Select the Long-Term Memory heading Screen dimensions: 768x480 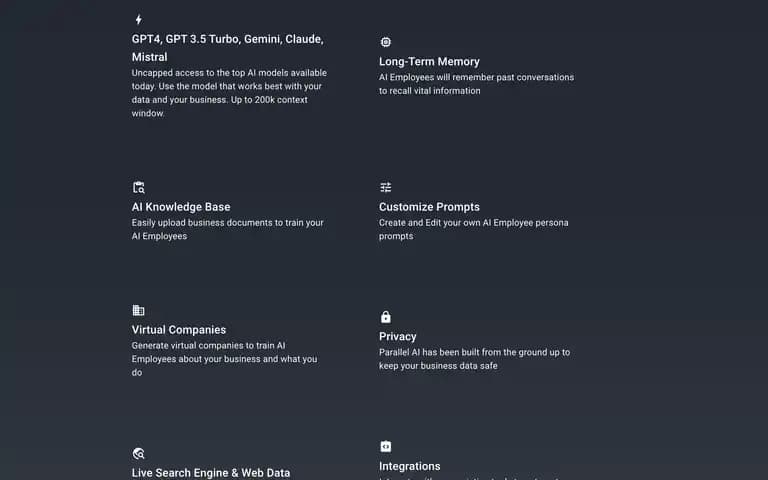click(x=429, y=62)
